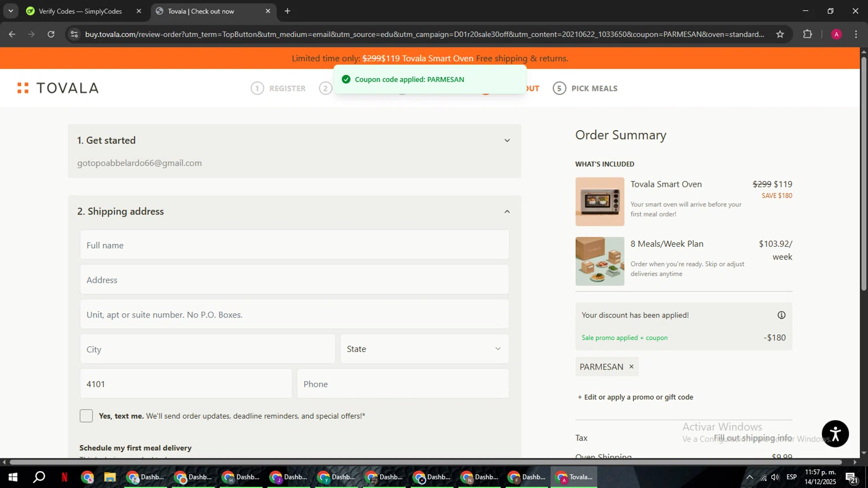The height and width of the screenshot is (488, 868).
Task: Click the '$103.92/ week' price
Action: coord(775,250)
